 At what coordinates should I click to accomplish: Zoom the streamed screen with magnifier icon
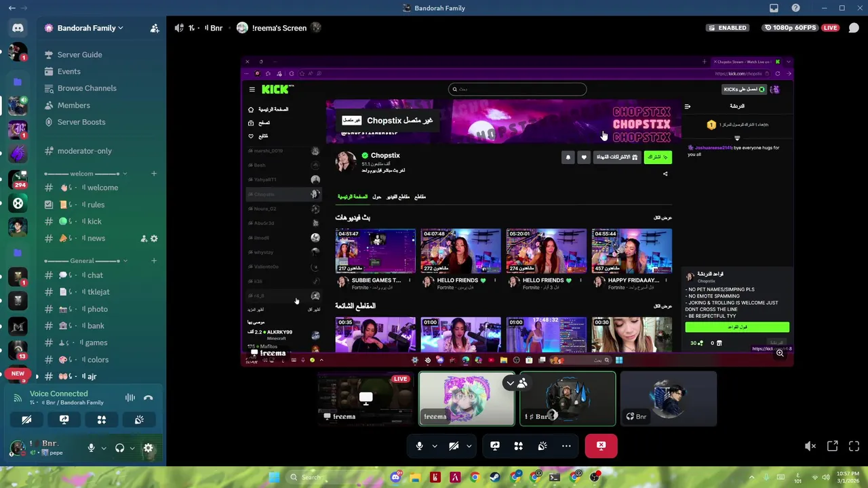pos(780,353)
